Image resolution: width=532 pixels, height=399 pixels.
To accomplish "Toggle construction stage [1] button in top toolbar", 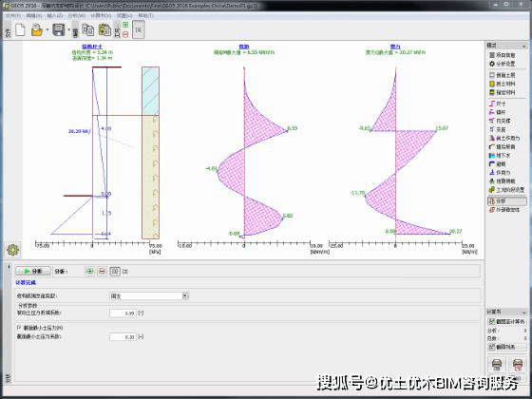I will (x=139, y=29).
